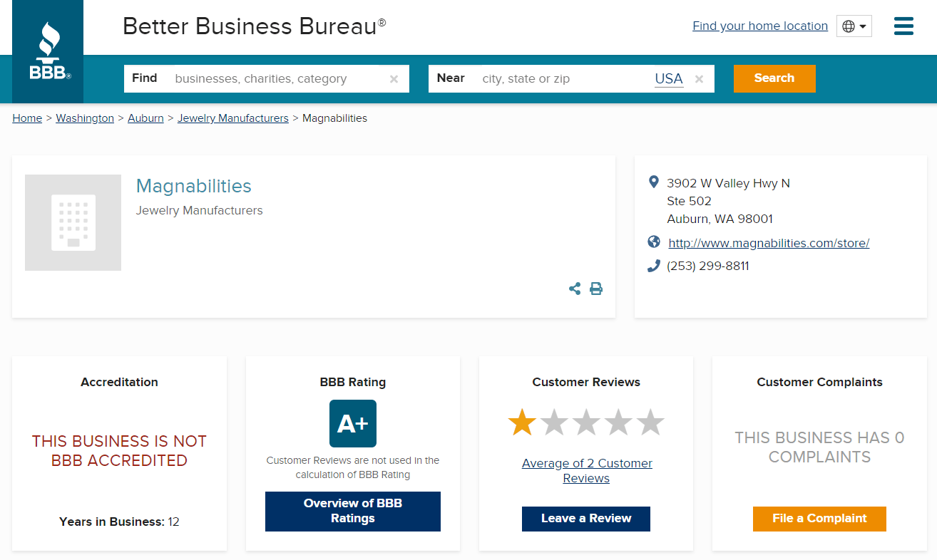Click the address 3902 W Valley Hwy N

(729, 183)
